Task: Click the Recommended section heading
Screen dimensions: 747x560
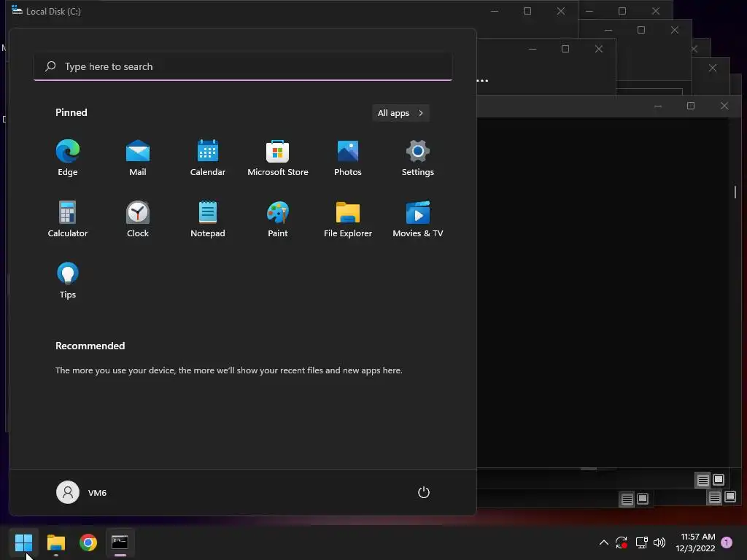Action: click(90, 346)
